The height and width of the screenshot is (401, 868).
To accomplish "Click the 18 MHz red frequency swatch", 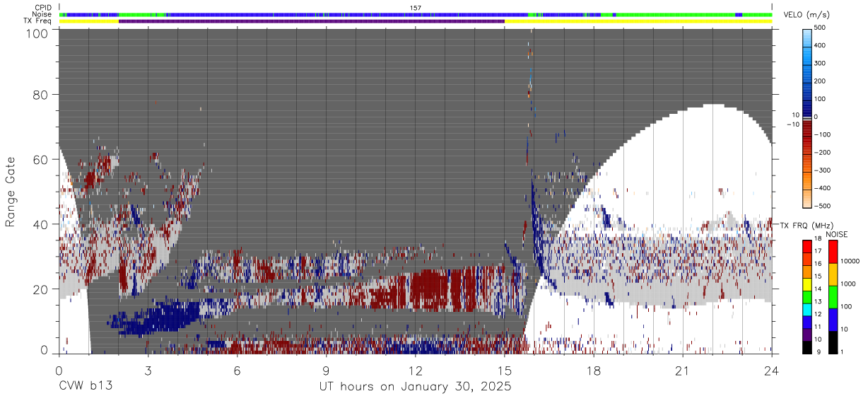I will coord(808,246).
